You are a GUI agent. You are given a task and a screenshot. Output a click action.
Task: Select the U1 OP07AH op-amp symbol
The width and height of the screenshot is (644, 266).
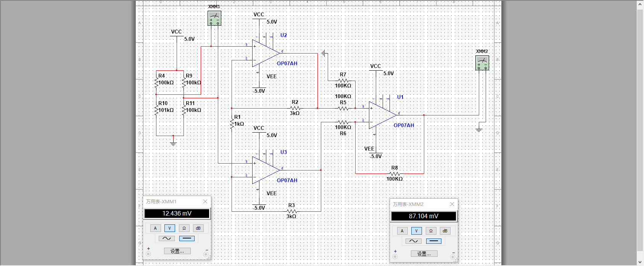pos(383,115)
